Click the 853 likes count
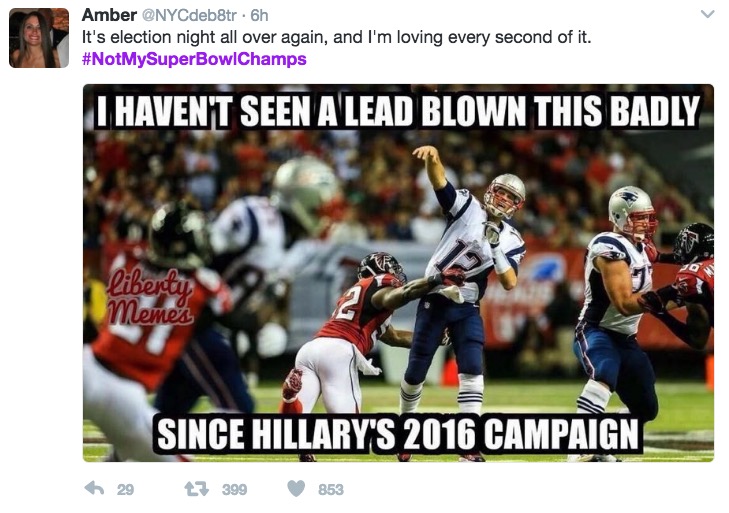 pyautogui.click(x=331, y=490)
